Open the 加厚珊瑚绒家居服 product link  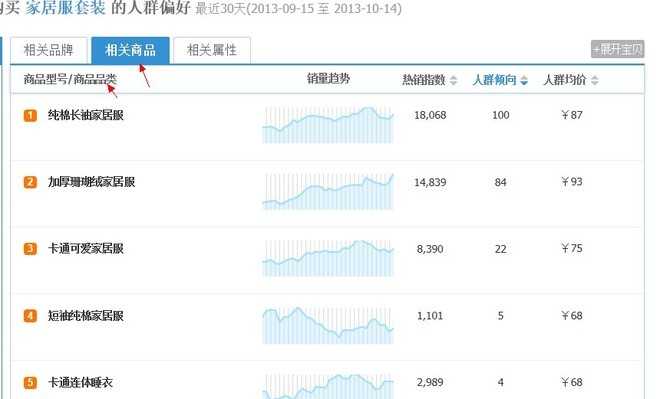[x=91, y=182]
